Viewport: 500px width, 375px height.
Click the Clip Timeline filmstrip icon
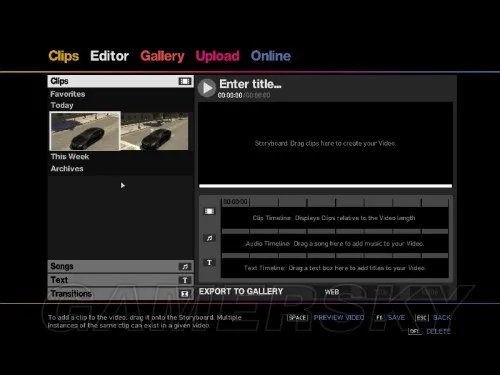[x=209, y=211]
